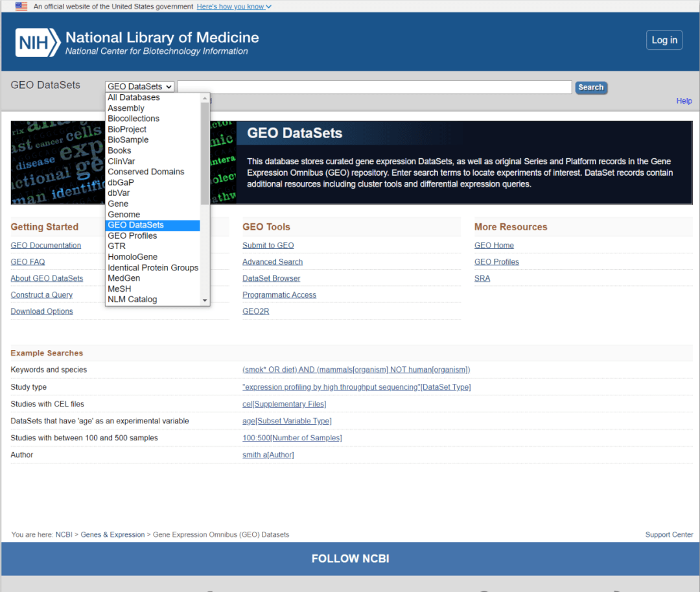Select GEO Profiles option in dropdown
This screenshot has height=592, width=700.
pyautogui.click(x=132, y=236)
